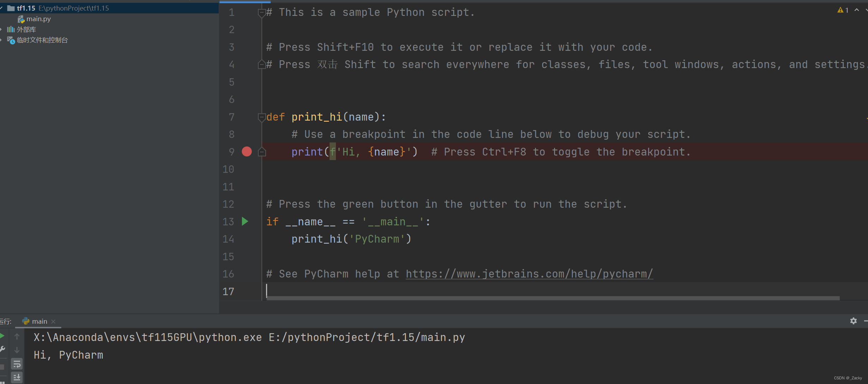Click the up stack trace arrow
Screen dimensions: 868x384
tap(17, 337)
